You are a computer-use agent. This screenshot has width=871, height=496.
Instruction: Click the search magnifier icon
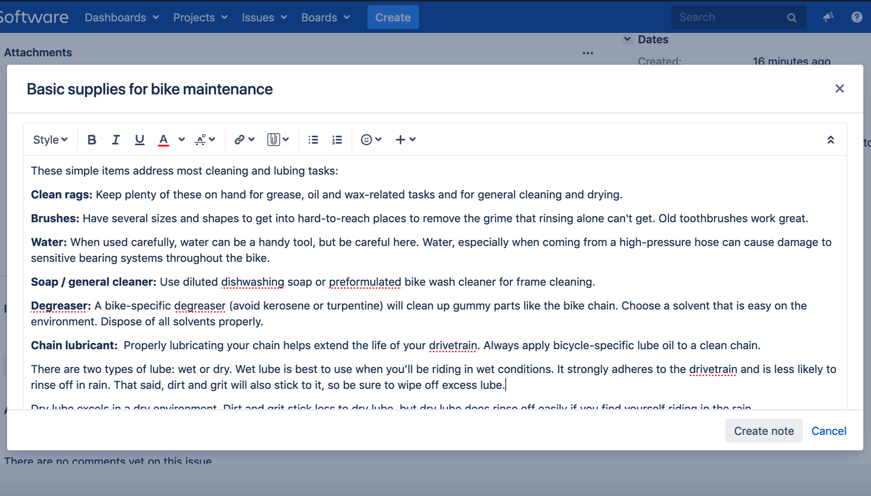point(792,18)
